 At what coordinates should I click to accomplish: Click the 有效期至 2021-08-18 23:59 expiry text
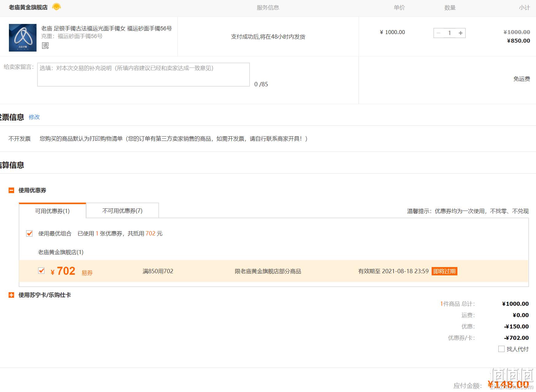pos(393,271)
